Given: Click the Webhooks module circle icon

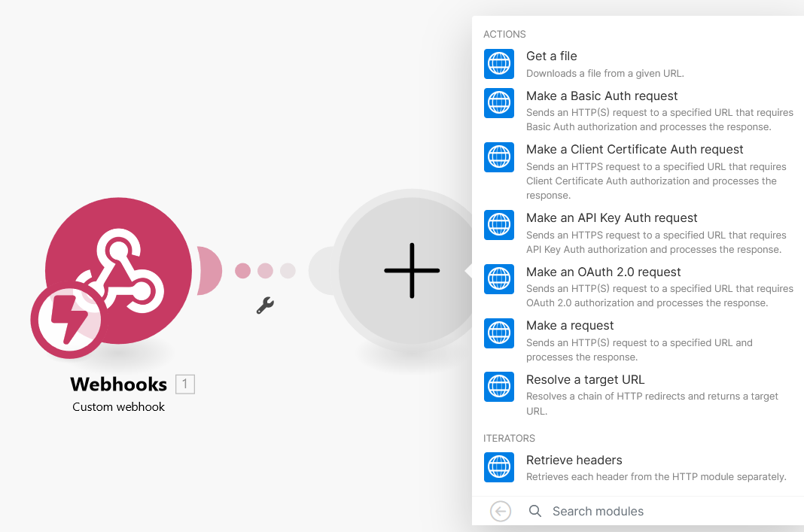Looking at the screenshot, I should (118, 271).
